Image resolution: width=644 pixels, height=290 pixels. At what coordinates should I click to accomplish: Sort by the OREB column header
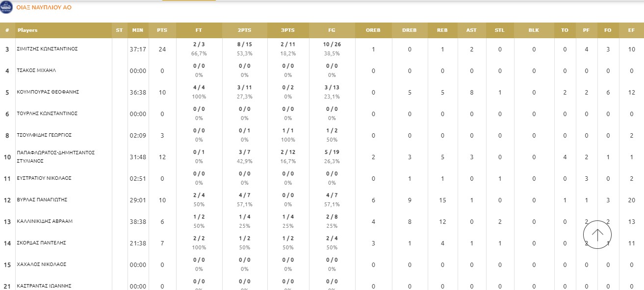tap(373, 30)
